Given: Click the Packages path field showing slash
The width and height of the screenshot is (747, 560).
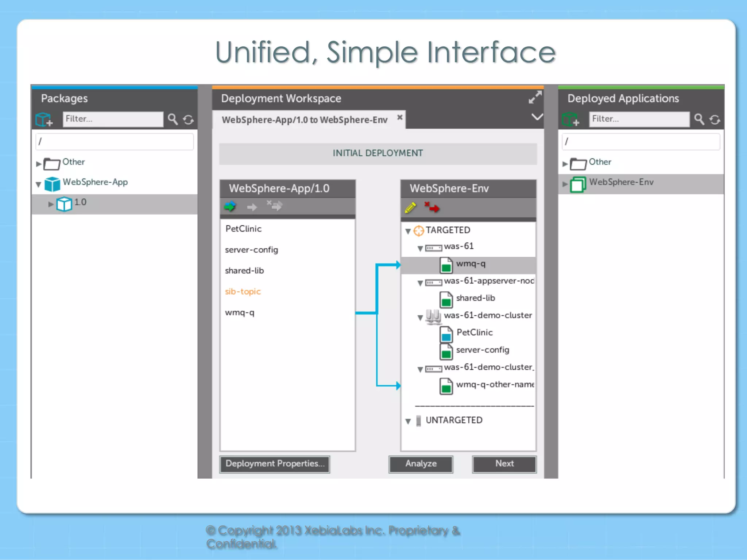Looking at the screenshot, I should click(x=114, y=141).
